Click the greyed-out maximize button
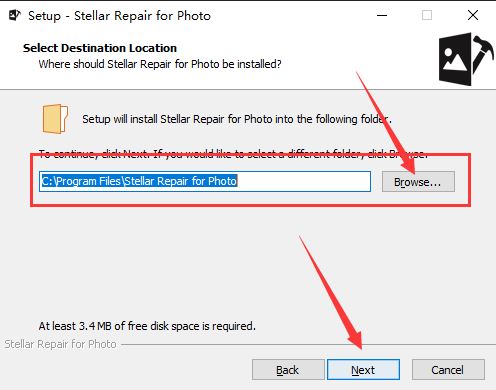 pyautogui.click(x=427, y=15)
